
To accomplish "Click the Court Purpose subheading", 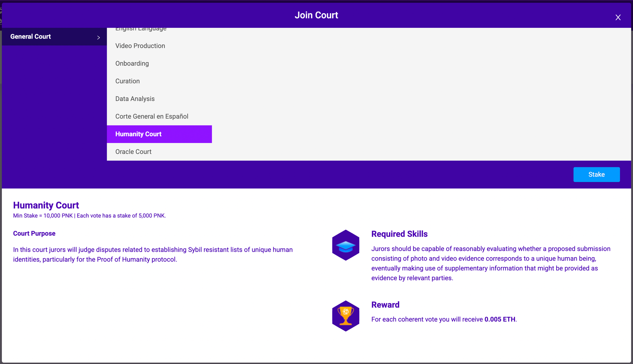I will [34, 233].
